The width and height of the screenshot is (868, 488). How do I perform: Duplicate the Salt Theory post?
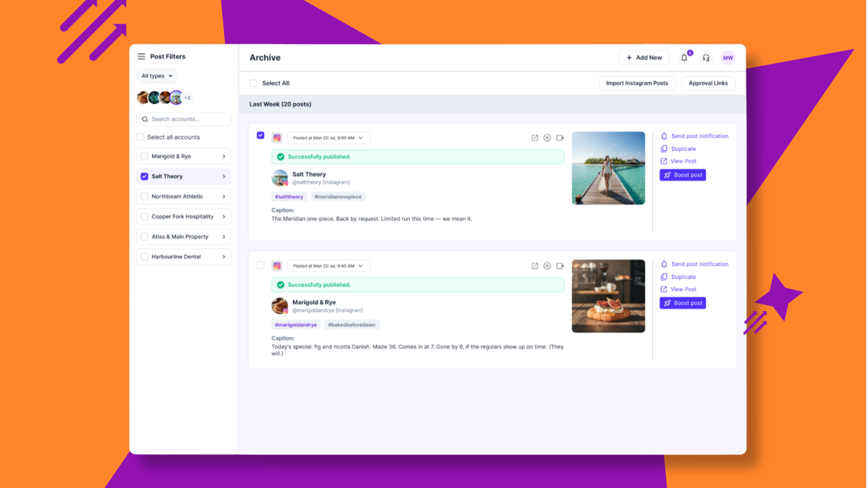click(678, 149)
